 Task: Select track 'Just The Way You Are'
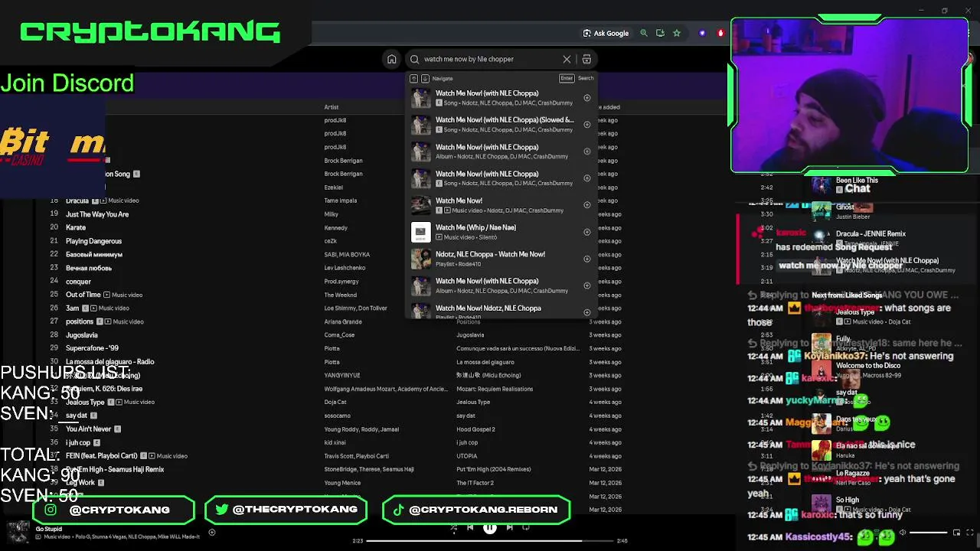97,214
